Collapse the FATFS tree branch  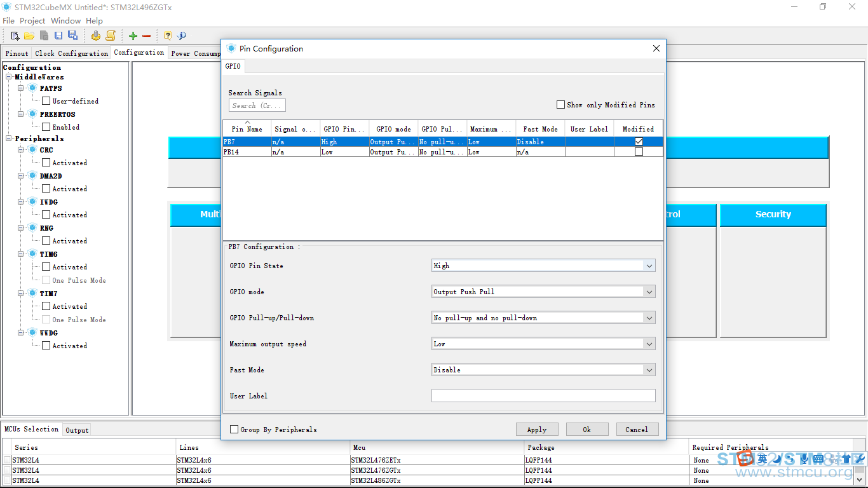[21, 88]
